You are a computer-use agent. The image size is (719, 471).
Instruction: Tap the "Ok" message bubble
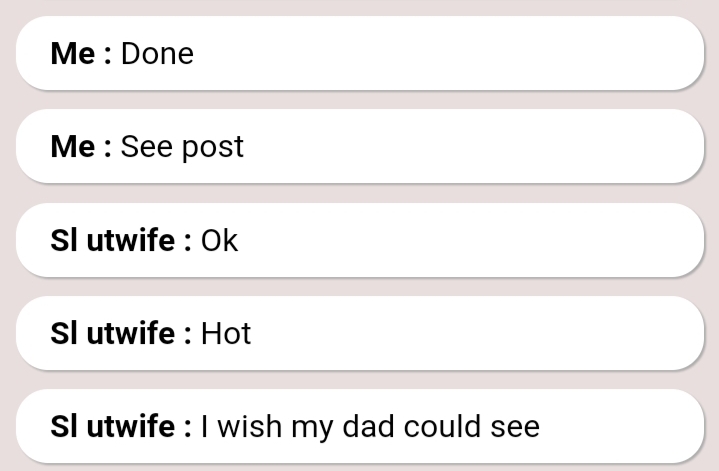tap(360, 241)
